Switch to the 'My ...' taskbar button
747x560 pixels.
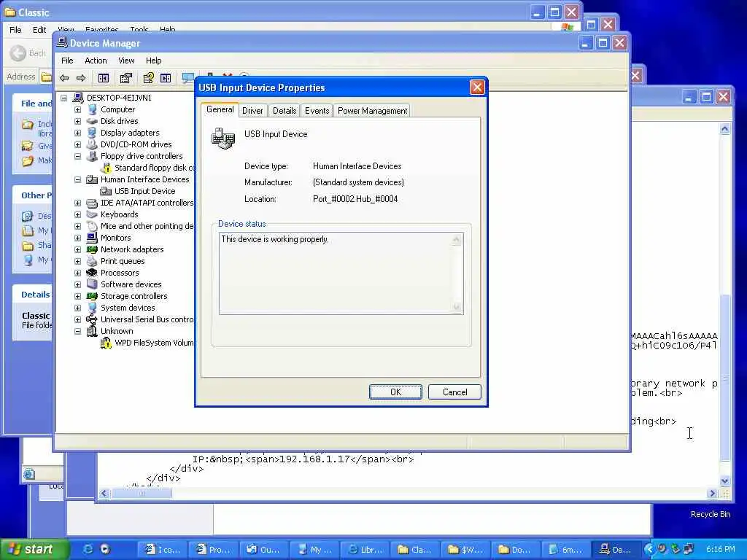coord(314,549)
